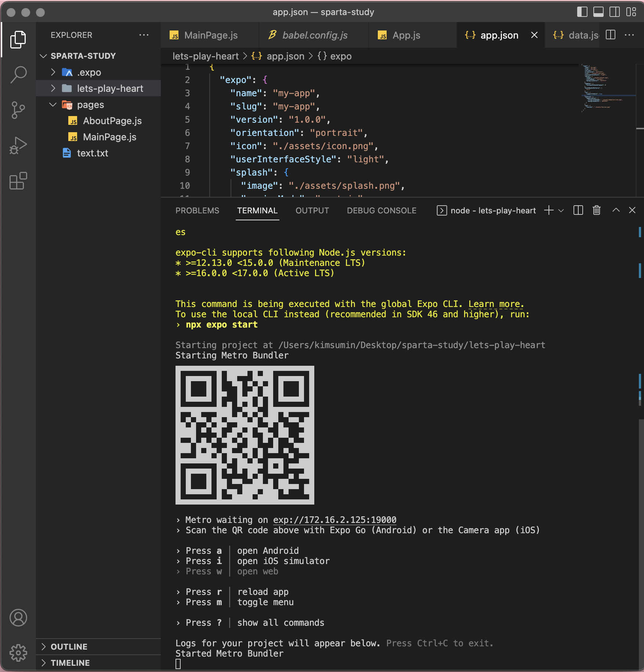The height and width of the screenshot is (672, 644).
Task: Click the editor minimap preview
Action: pos(608,88)
